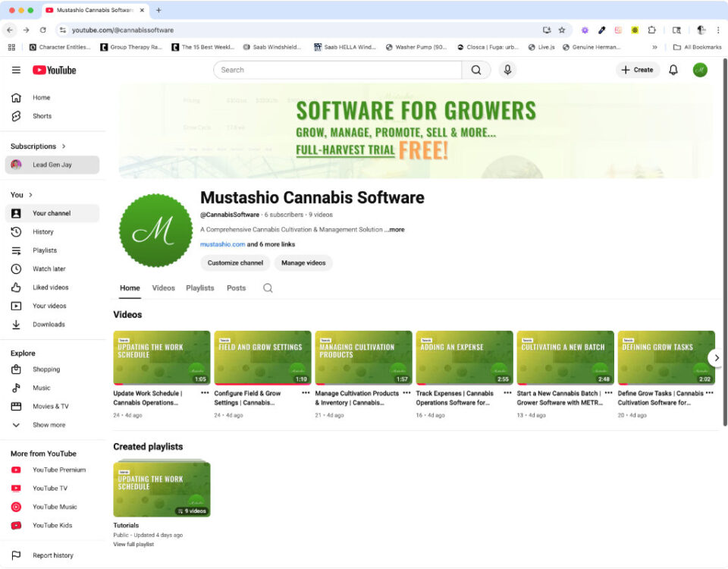728x569 pixels.
Task: Open the notifications bell
Action: (x=673, y=69)
